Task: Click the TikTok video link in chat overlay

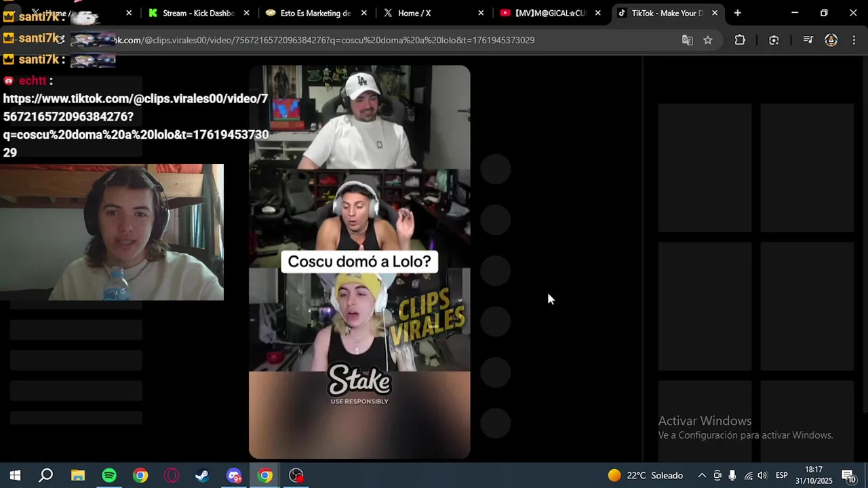Action: click(x=136, y=125)
